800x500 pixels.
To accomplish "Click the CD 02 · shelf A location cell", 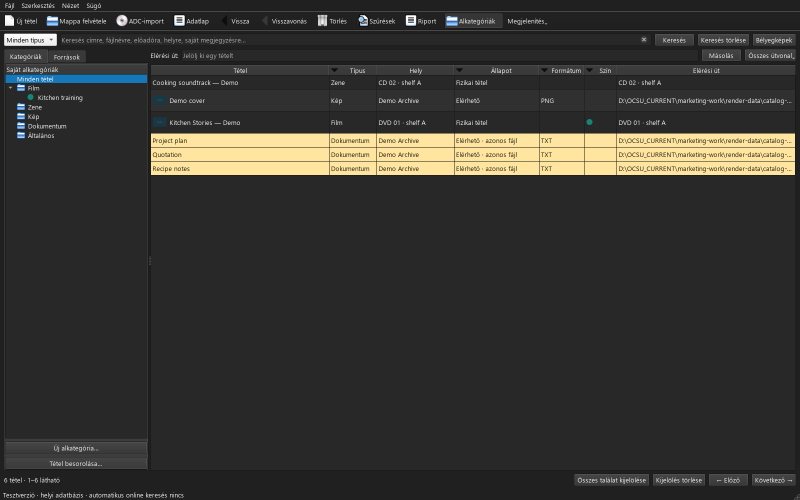I will pos(415,83).
